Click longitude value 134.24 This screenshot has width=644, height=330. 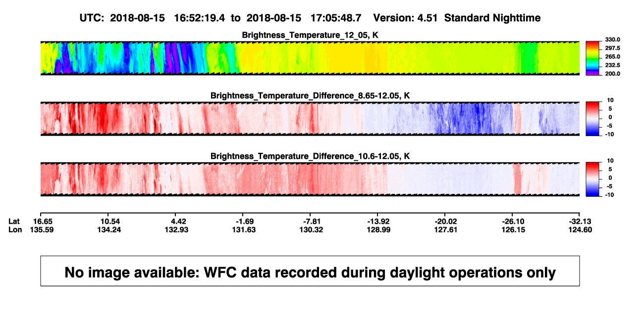click(x=109, y=230)
